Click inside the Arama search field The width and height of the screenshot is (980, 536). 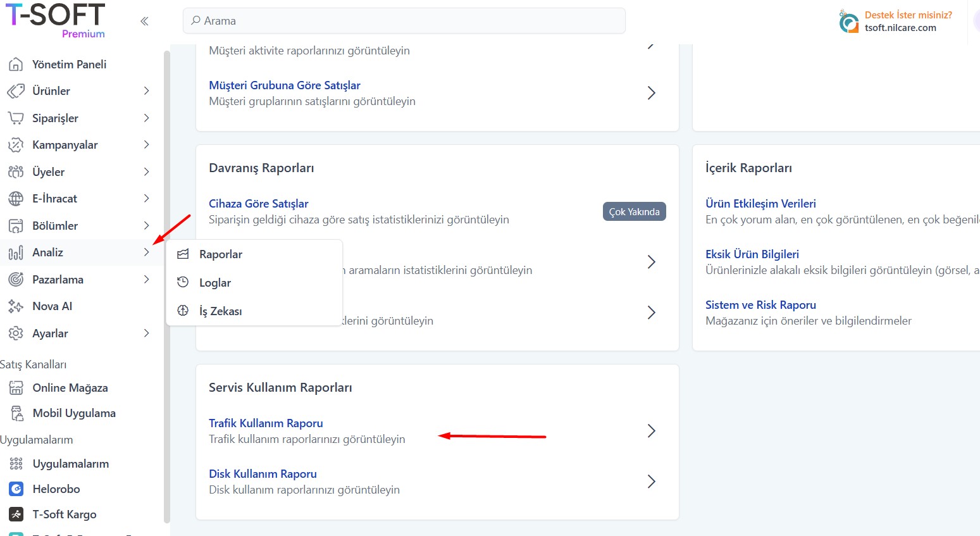pos(404,20)
